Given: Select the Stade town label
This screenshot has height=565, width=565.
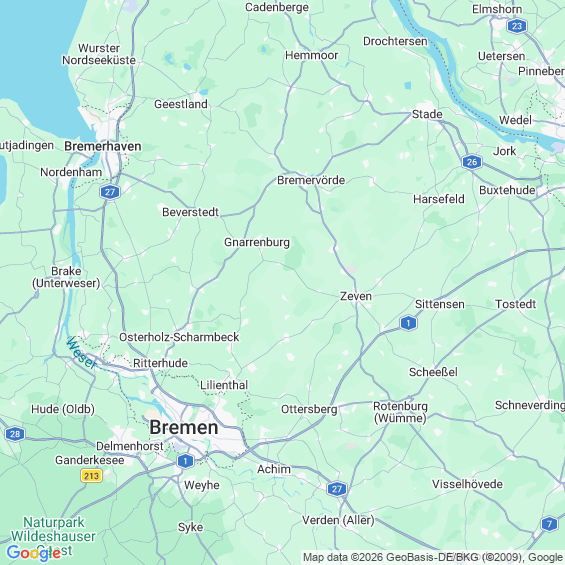Looking at the screenshot, I should click(x=427, y=114).
